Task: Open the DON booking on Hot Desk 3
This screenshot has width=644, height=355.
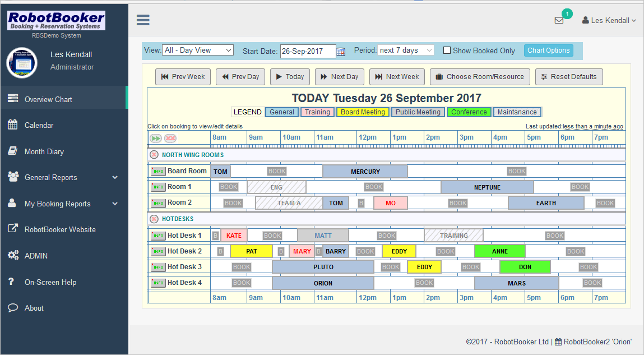Action: pyautogui.click(x=525, y=267)
